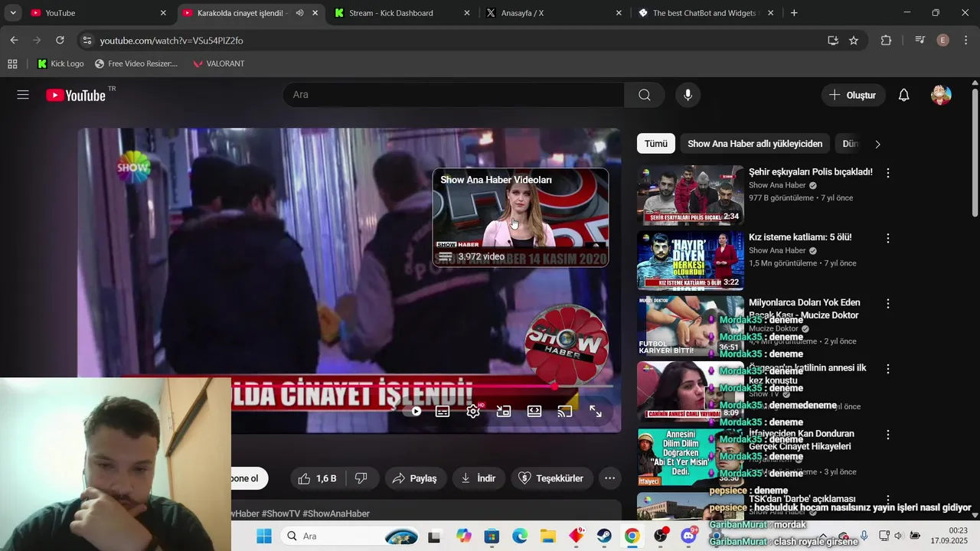
Task: Send thanks with Teşekkürler button
Action: click(552, 478)
